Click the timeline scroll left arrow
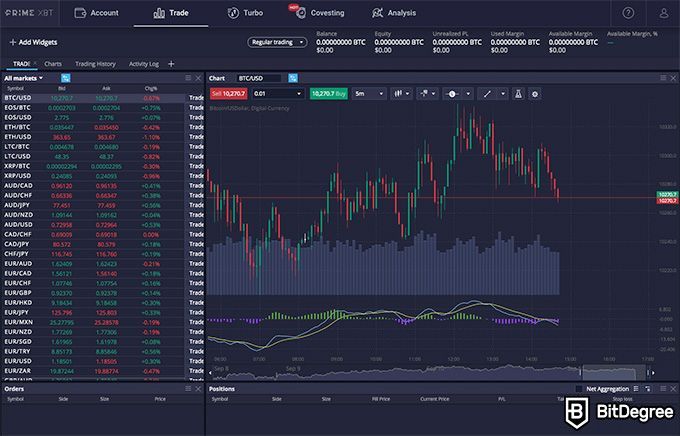 (x=210, y=373)
